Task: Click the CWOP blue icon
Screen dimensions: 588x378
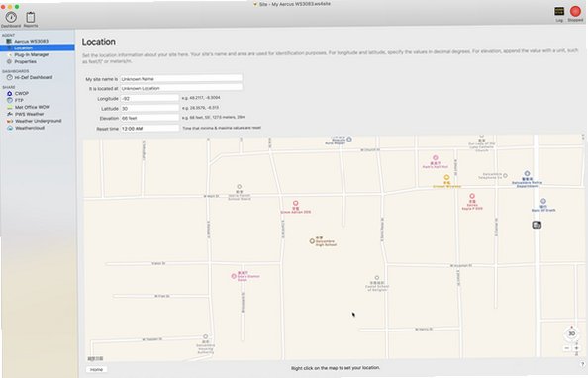Action: tap(10, 93)
